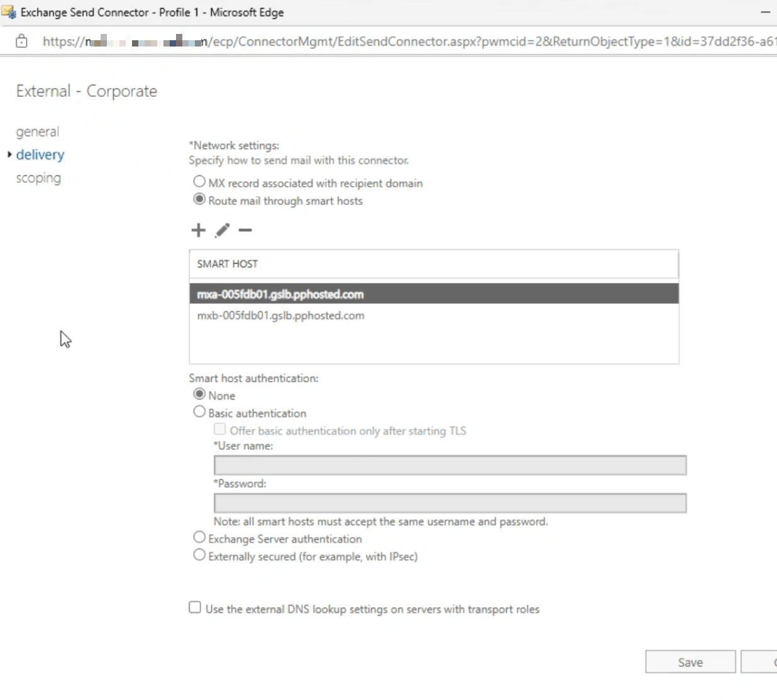This screenshot has width=777, height=700.
Task: Select smart host mxa-005fdb01.gslb.pphosted.com
Action: (x=434, y=294)
